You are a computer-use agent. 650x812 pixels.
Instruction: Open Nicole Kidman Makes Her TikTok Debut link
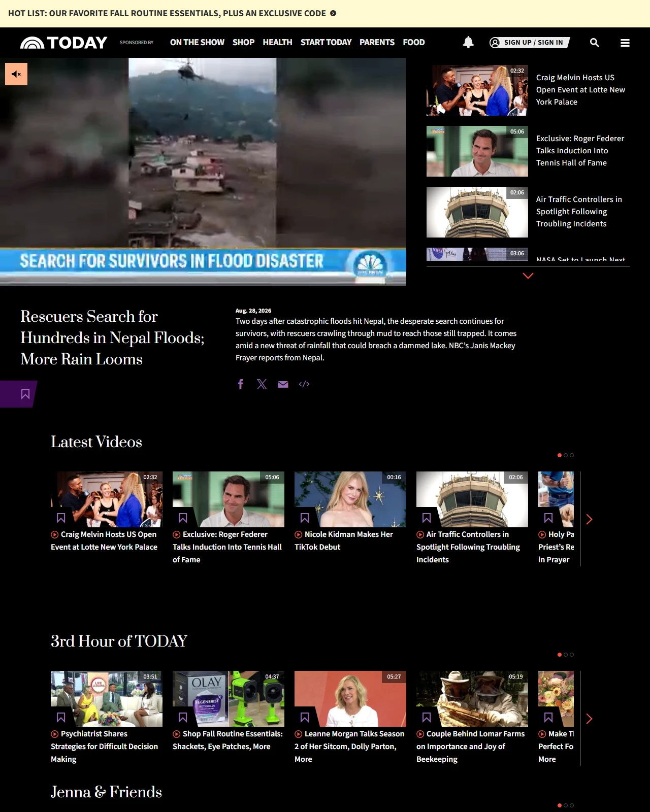[x=344, y=540]
